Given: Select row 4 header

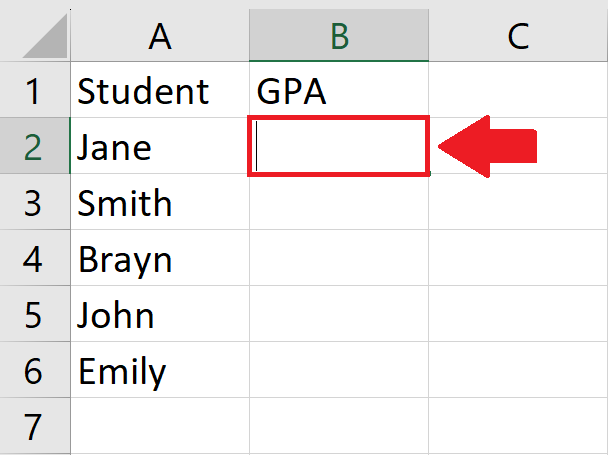Looking at the screenshot, I should point(35,258).
